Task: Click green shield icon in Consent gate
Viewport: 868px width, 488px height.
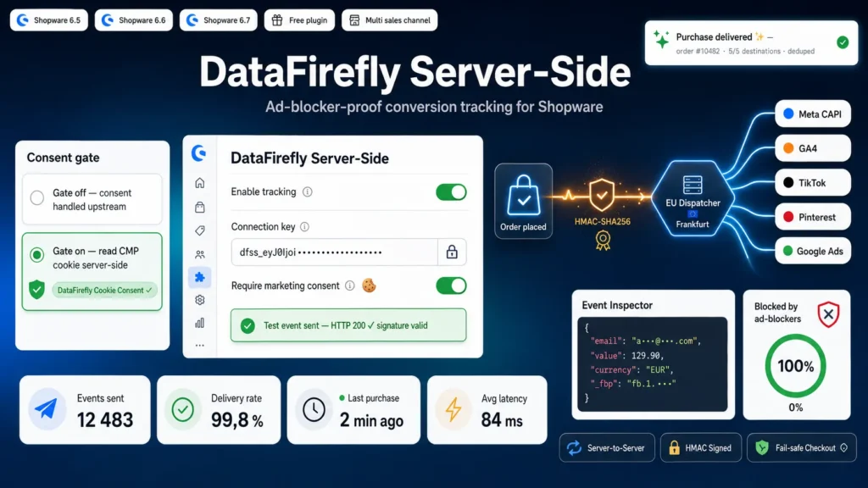Action: tap(36, 290)
